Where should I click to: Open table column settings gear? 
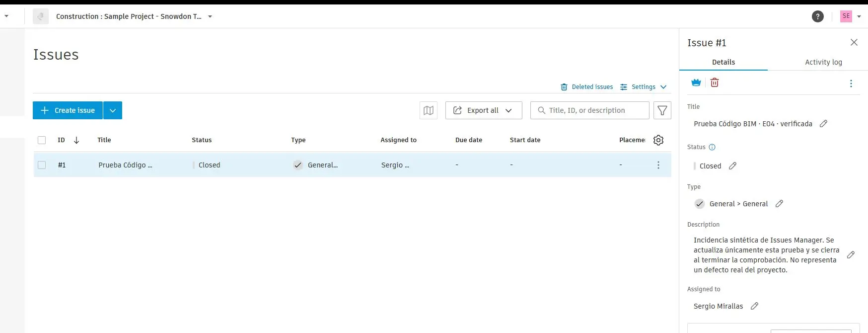(x=658, y=140)
